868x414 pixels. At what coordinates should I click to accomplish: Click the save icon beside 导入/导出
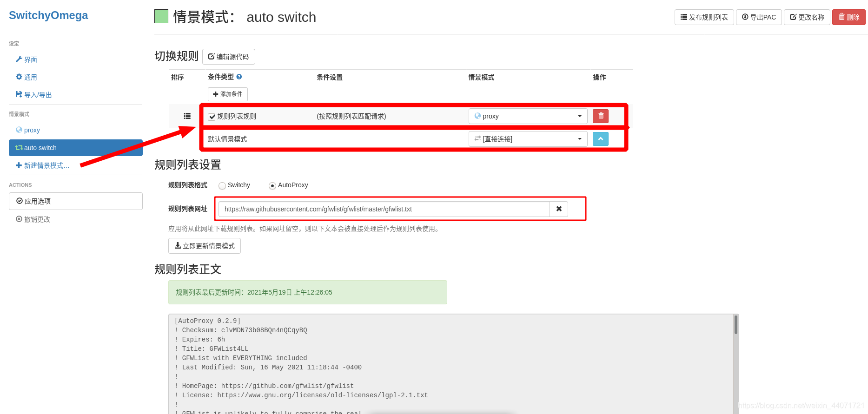[x=19, y=94]
